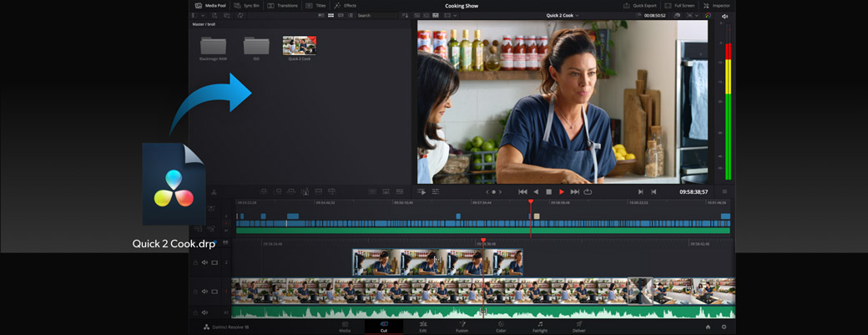This screenshot has width=868, height=335.
Task: Open the Inspector panel
Action: 718,6
